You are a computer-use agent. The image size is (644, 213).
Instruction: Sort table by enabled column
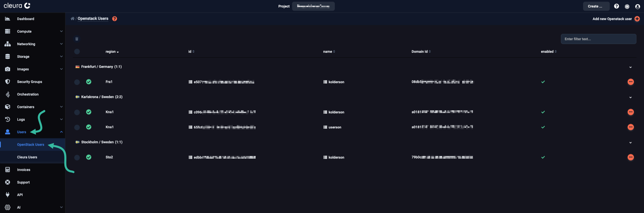point(548,52)
